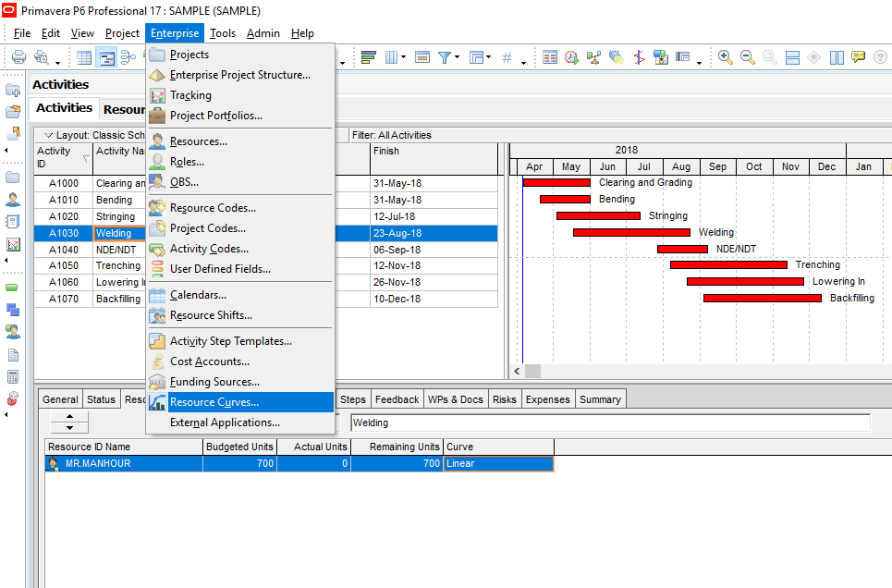
Task: Click the Activity ID column header
Action: tap(63, 158)
